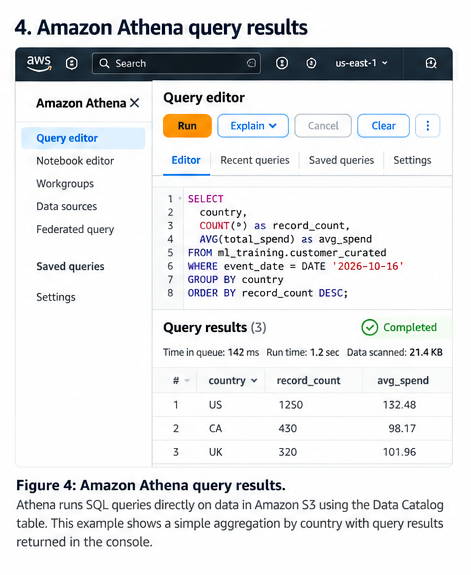Go to Workgroups in the sidebar
The width and height of the screenshot is (471, 575).
[65, 184]
